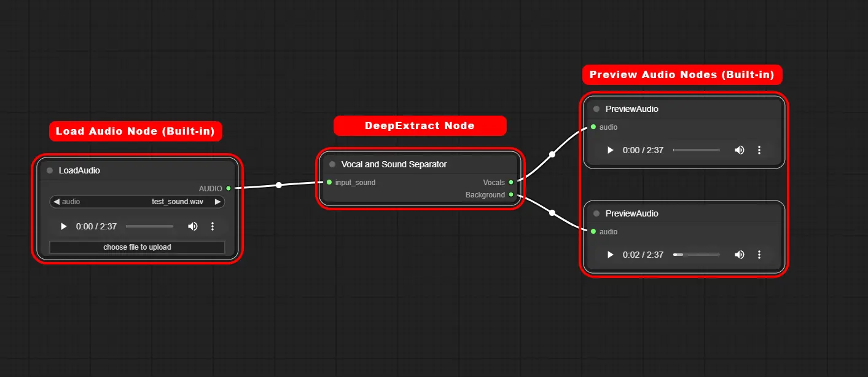The height and width of the screenshot is (377, 868).
Task: Open more options menu in LoadAudio player
Action: click(x=213, y=226)
